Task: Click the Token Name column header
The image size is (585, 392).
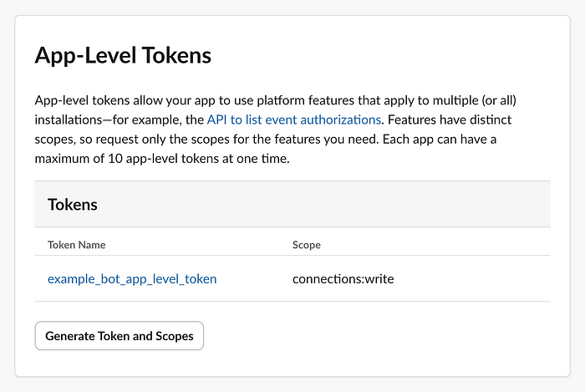Action: (77, 245)
